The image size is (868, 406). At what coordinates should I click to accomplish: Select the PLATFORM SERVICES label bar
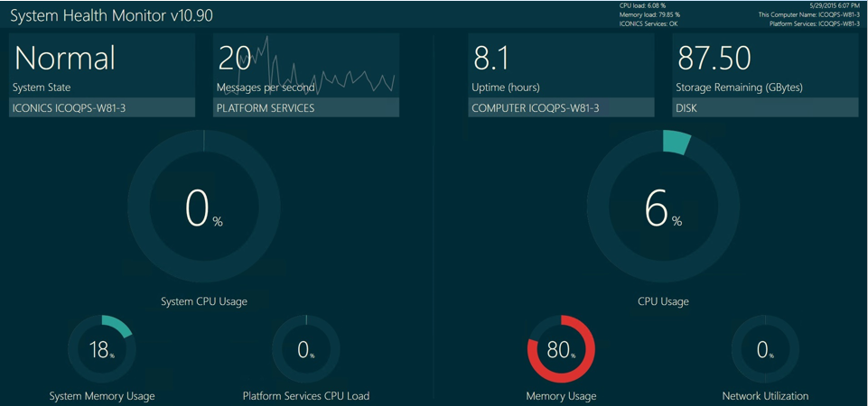coord(306,107)
